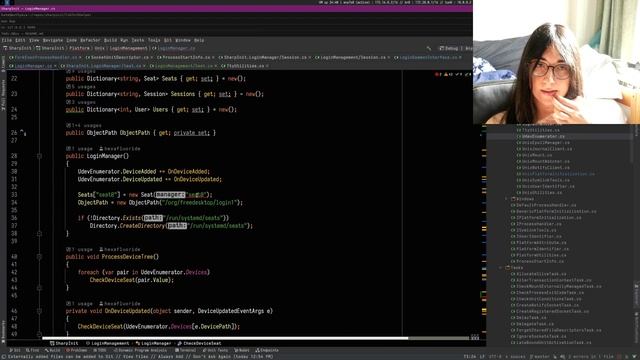
Task: Open the NuGet tool window
Action: click(242, 350)
